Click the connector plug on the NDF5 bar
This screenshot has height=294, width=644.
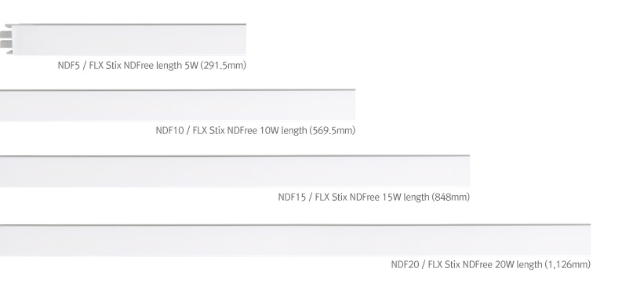coord(6,39)
